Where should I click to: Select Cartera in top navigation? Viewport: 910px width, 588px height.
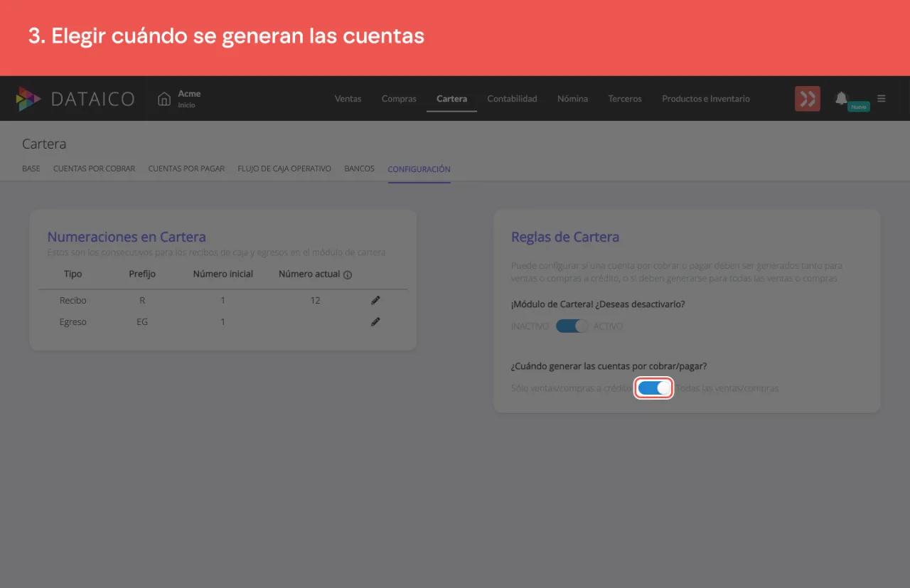pos(451,99)
